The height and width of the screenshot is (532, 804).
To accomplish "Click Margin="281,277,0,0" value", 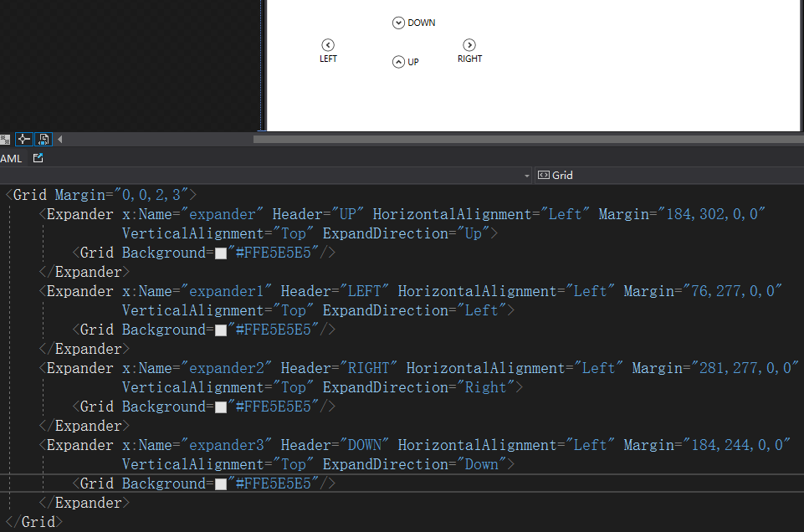I will [715, 368].
